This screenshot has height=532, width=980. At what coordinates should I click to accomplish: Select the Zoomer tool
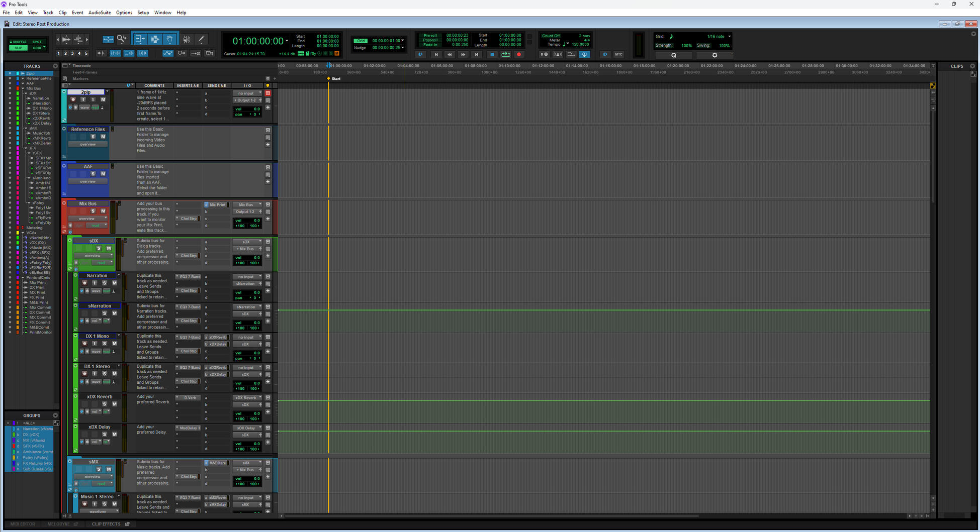[121, 39]
